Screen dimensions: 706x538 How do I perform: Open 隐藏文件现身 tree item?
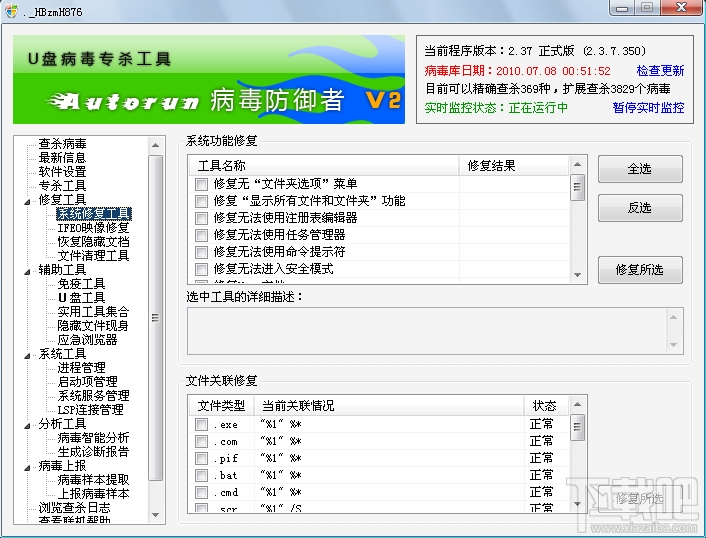pyautogui.click(x=93, y=326)
